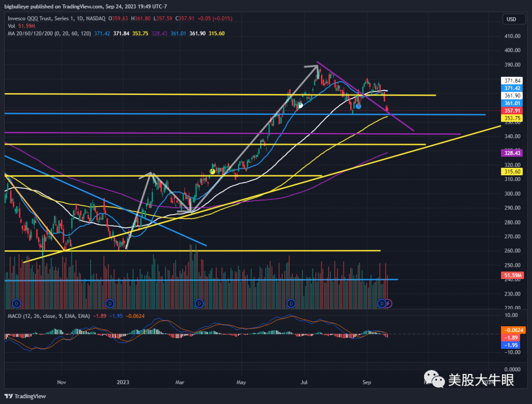Click the September 2023 dividend marker
The width and height of the screenshot is (532, 404).
pyautogui.click(x=382, y=303)
